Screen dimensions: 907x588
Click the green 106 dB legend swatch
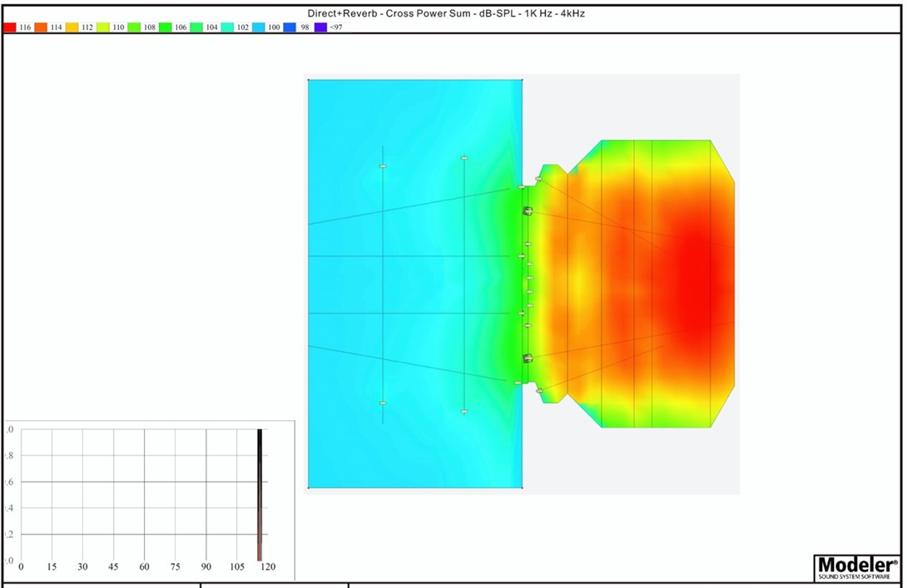click(165, 27)
